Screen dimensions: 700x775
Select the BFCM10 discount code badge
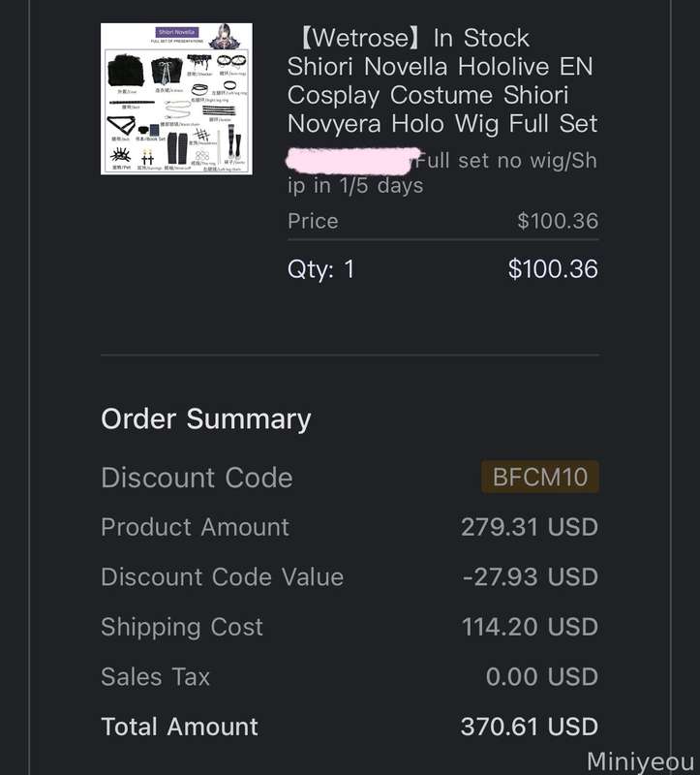coord(540,477)
